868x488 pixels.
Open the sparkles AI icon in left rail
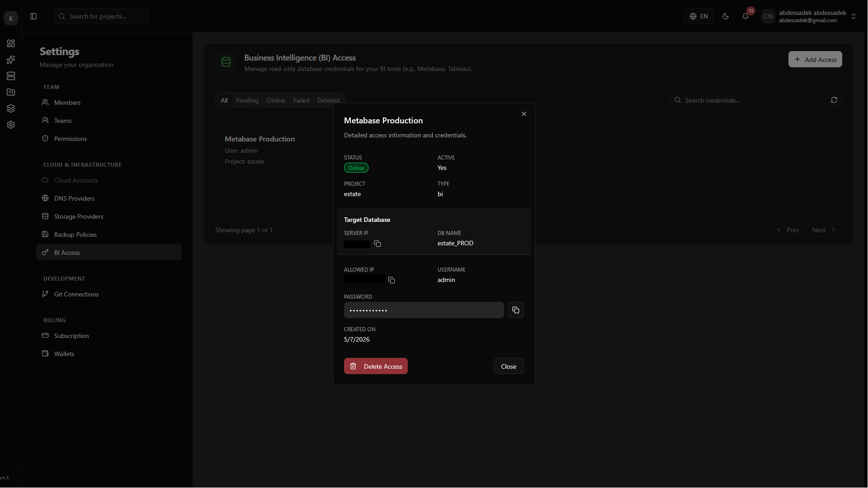coord(11,60)
